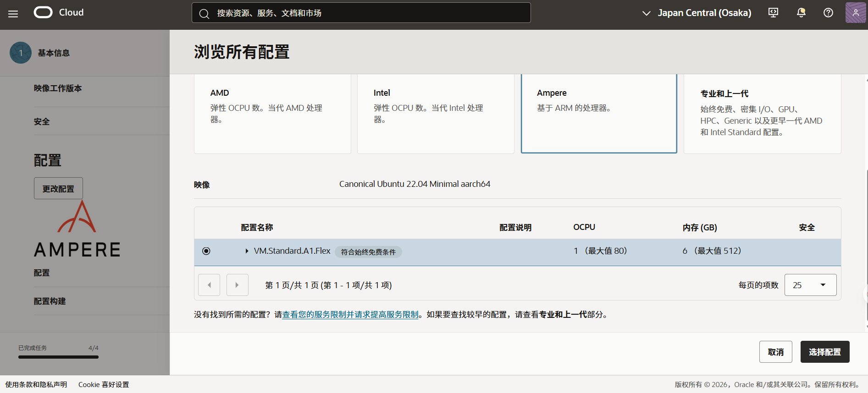
Task: Open the 使用条款和隐私声明 link
Action: 36,385
